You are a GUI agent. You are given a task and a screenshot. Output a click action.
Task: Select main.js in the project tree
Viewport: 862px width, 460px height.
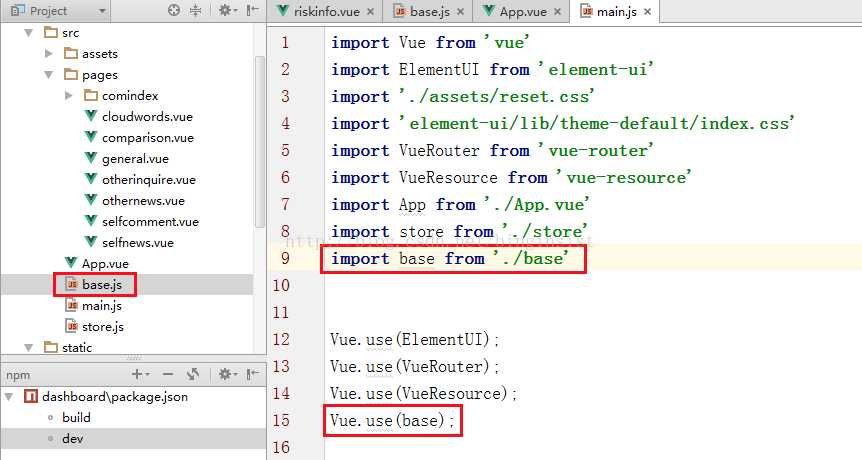click(102, 306)
